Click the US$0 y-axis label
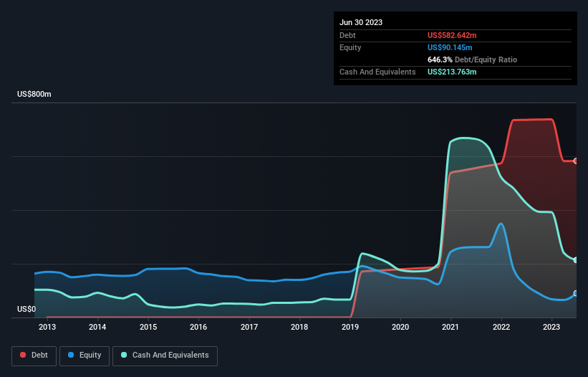588x377 pixels. pyautogui.click(x=26, y=309)
